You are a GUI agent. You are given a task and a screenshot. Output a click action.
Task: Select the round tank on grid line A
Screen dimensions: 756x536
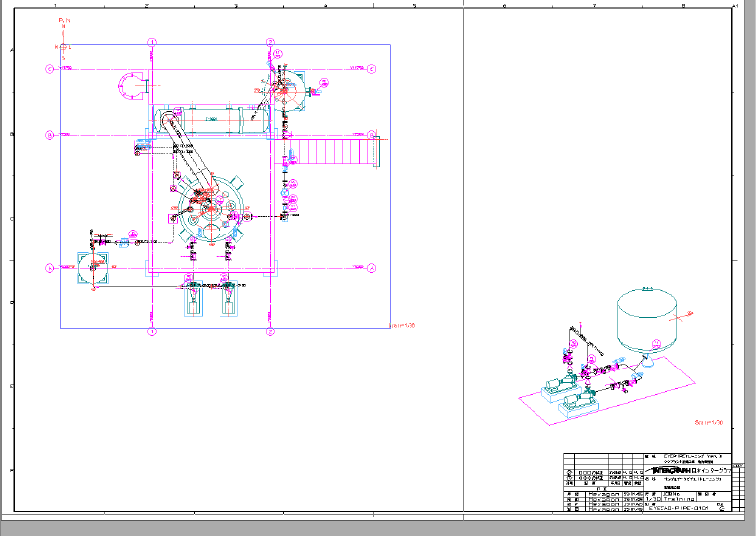(x=94, y=268)
